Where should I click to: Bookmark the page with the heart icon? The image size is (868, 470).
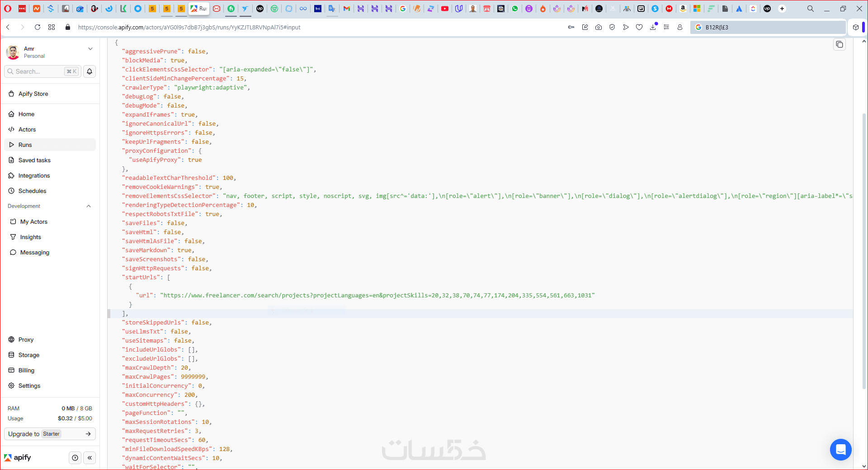(639, 27)
